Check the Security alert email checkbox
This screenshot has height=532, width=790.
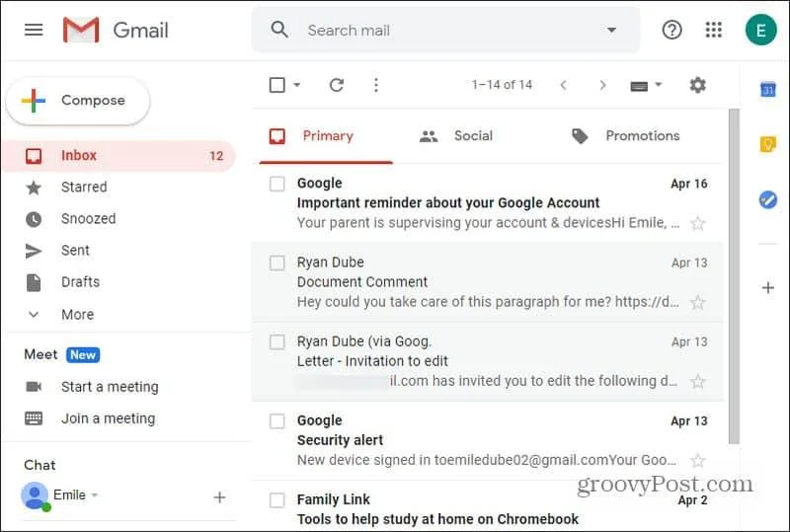click(277, 420)
